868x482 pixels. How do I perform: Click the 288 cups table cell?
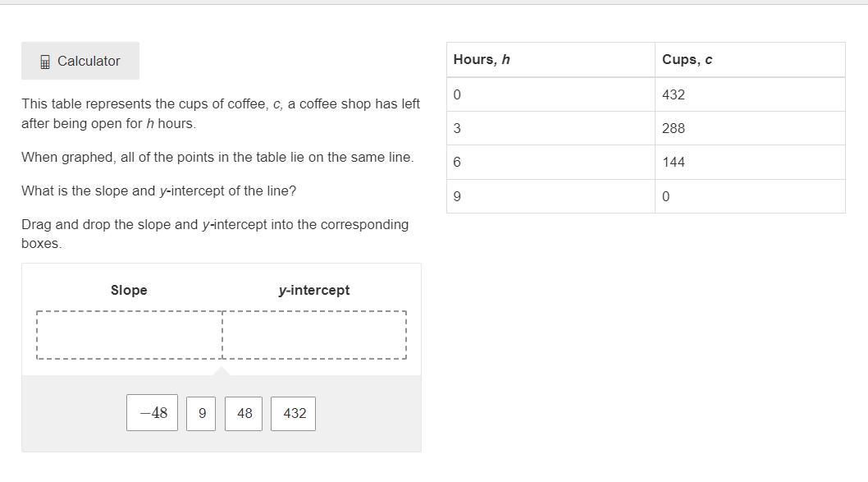(673, 128)
